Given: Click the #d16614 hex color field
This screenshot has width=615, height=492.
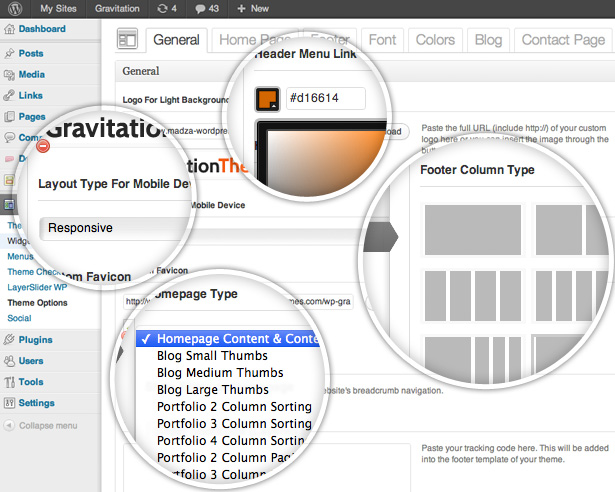Looking at the screenshot, I should pyautogui.click(x=326, y=98).
